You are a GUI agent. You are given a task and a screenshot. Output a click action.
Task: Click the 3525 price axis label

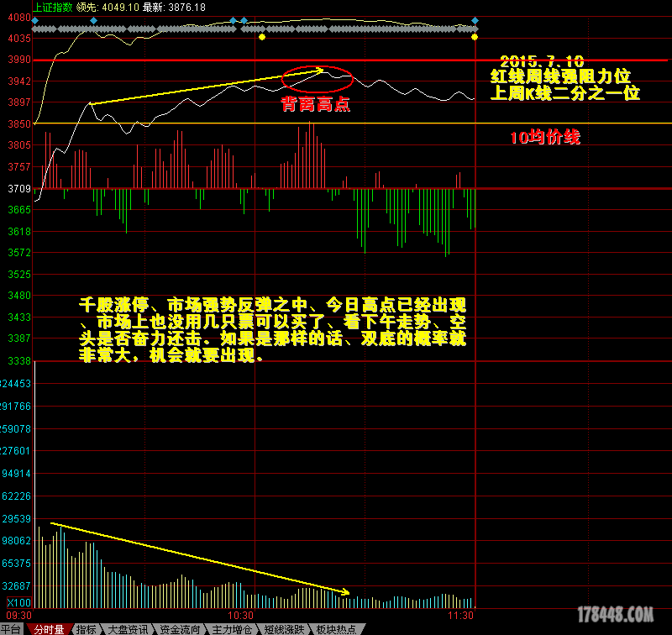19,274
